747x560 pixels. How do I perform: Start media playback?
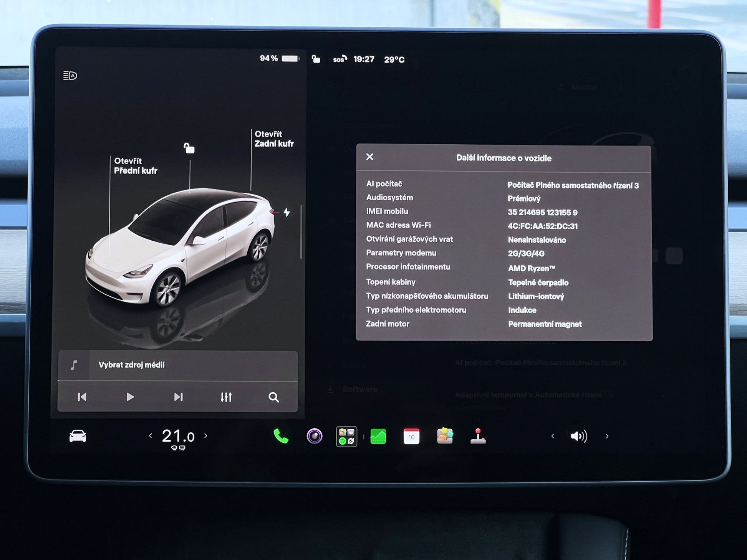[130, 397]
